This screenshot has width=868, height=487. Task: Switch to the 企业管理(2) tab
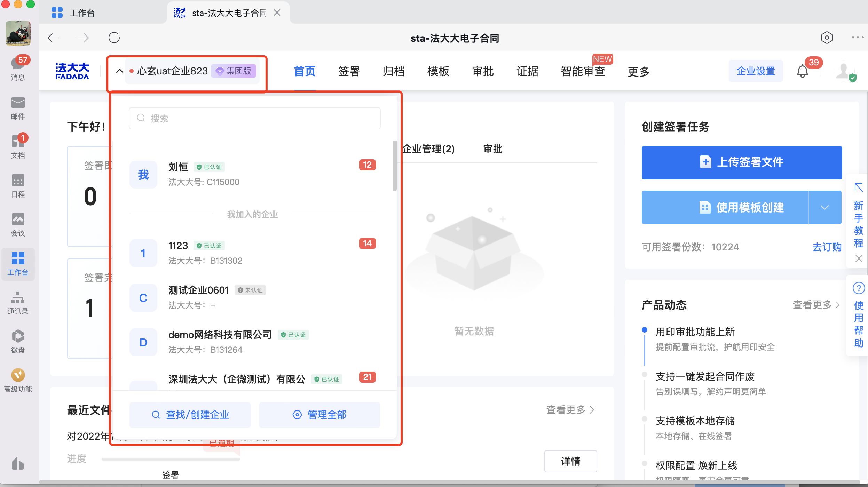coord(428,149)
